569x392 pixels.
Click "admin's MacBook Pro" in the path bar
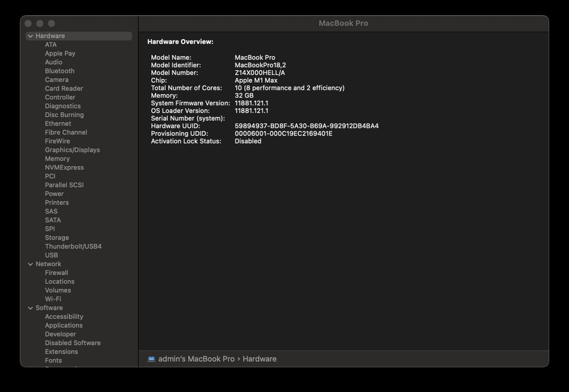click(x=197, y=359)
